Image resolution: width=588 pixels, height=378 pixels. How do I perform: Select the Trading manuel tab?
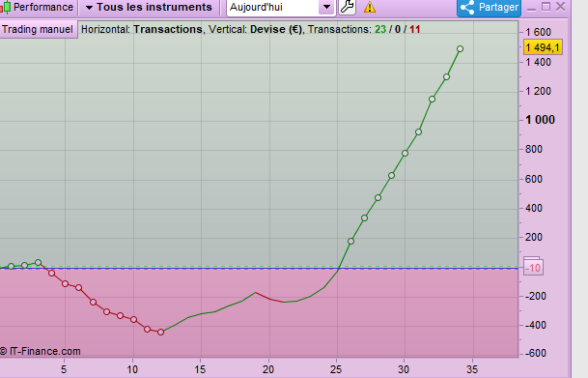click(x=38, y=29)
